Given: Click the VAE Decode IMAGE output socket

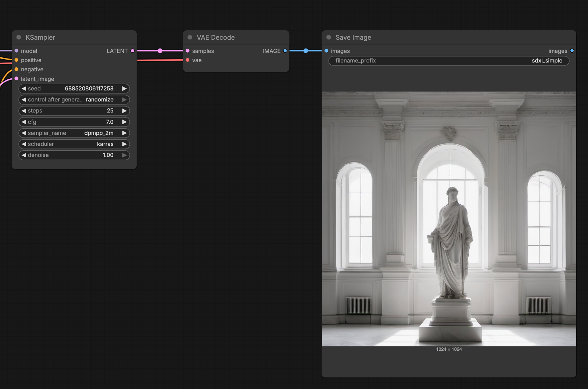Looking at the screenshot, I should (x=285, y=51).
